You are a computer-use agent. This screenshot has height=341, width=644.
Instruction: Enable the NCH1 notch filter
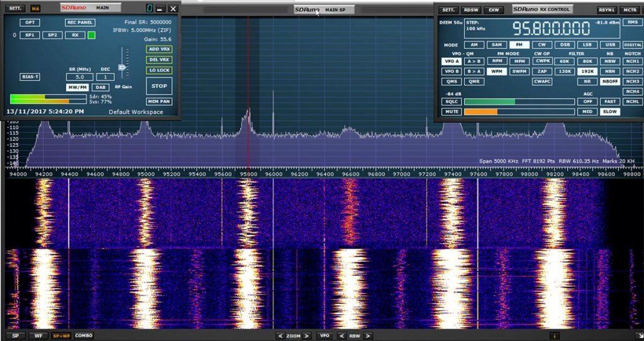point(633,61)
